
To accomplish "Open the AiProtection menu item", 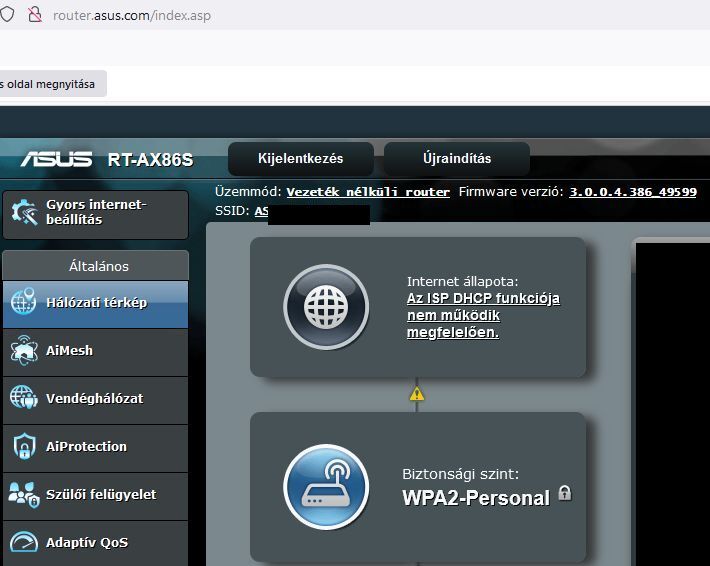I will pyautogui.click(x=96, y=448).
